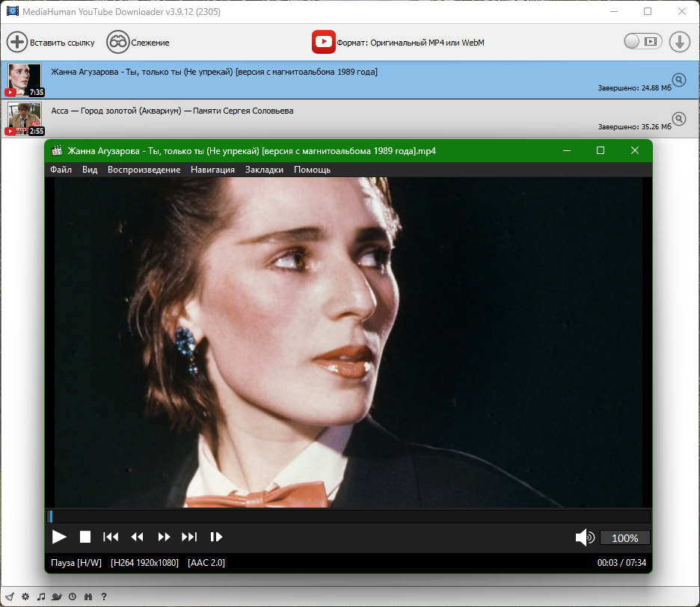Click the red YouTube format icon

tap(324, 42)
